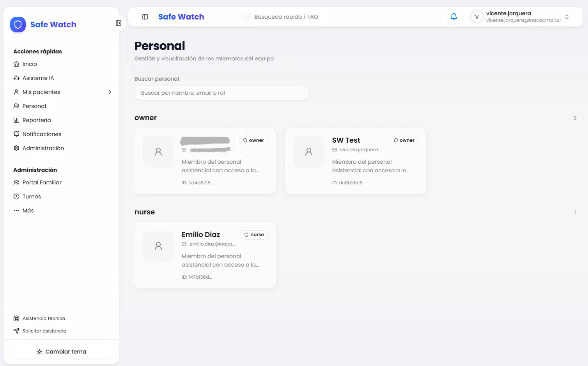Collapse the sidebar using the panel icon
Screen dimensions: 588x366
[119, 23]
